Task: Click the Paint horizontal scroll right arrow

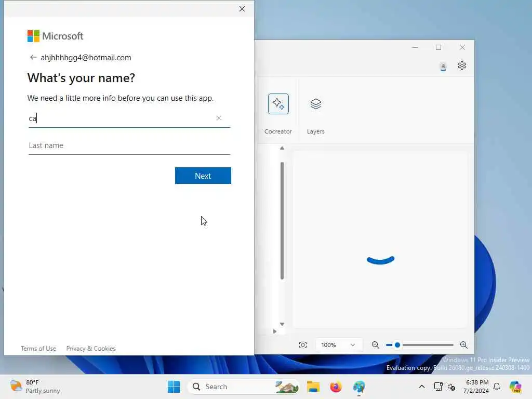Action: [274, 331]
